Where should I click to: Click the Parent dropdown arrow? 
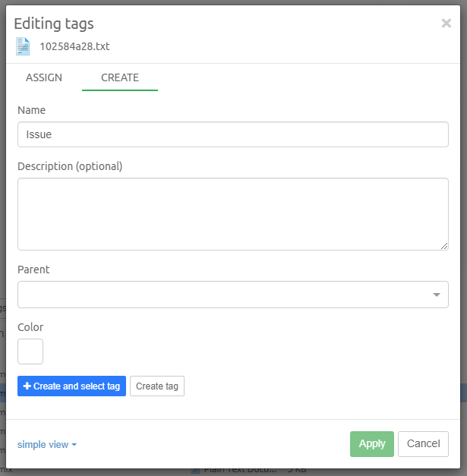coord(437,295)
